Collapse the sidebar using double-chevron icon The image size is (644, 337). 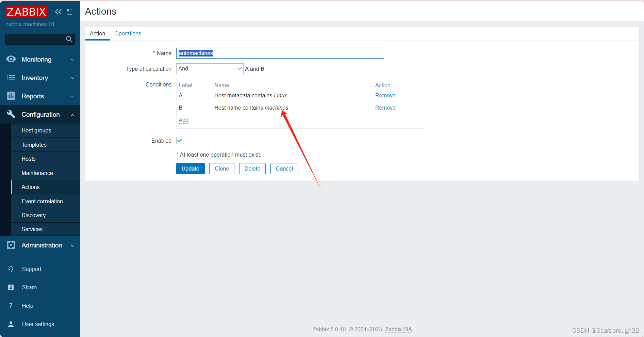(58, 12)
